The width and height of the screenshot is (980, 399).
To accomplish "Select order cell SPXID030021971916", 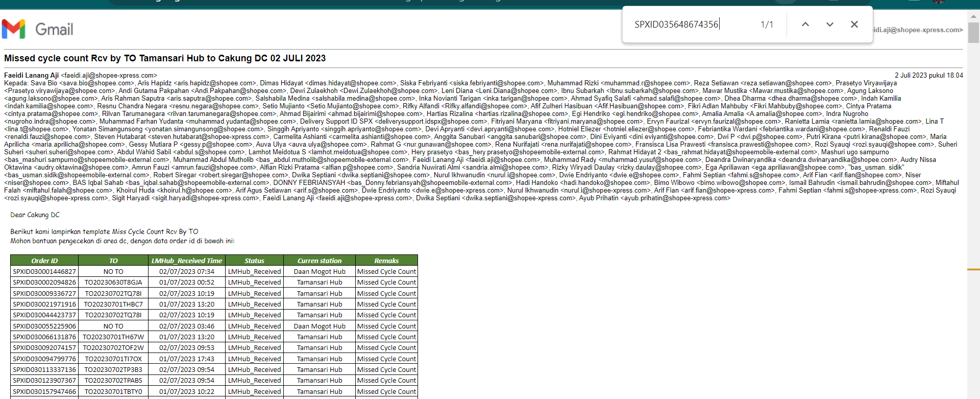I will coord(44,304).
